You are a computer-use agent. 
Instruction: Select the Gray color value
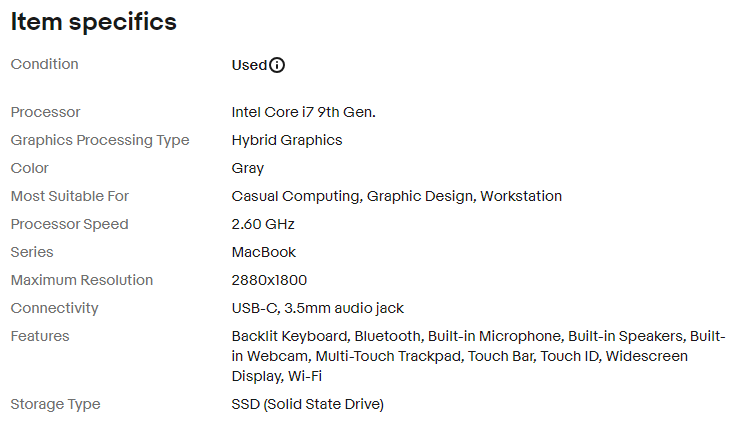coord(247,169)
